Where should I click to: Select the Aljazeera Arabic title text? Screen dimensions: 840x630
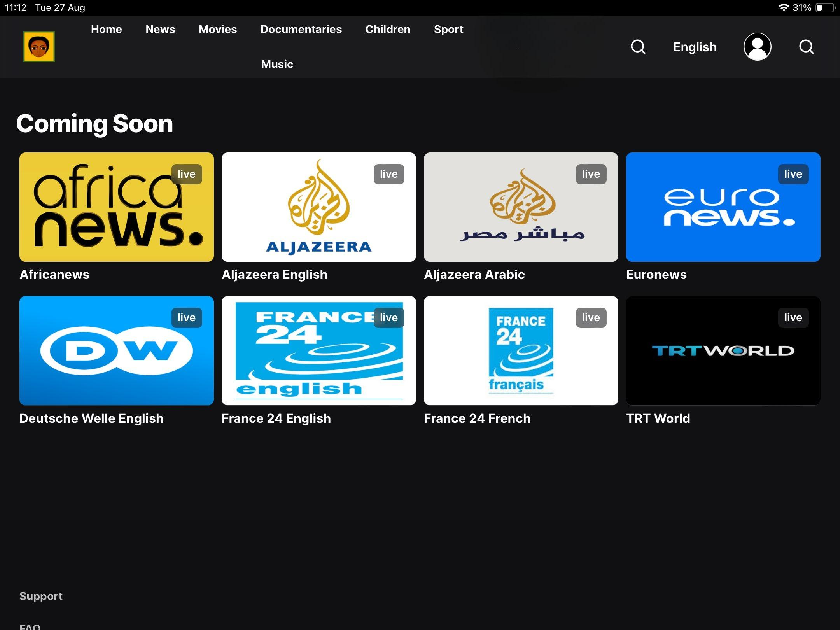[474, 275]
